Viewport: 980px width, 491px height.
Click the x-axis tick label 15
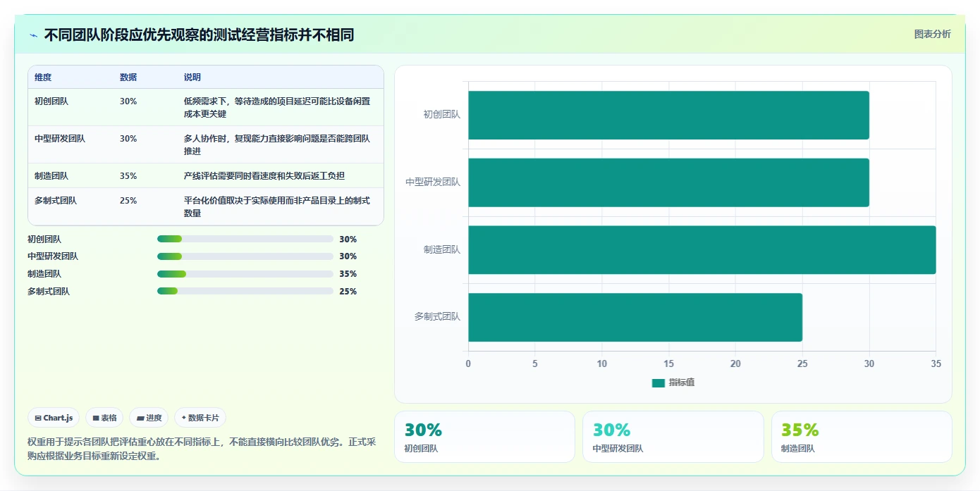pos(668,364)
